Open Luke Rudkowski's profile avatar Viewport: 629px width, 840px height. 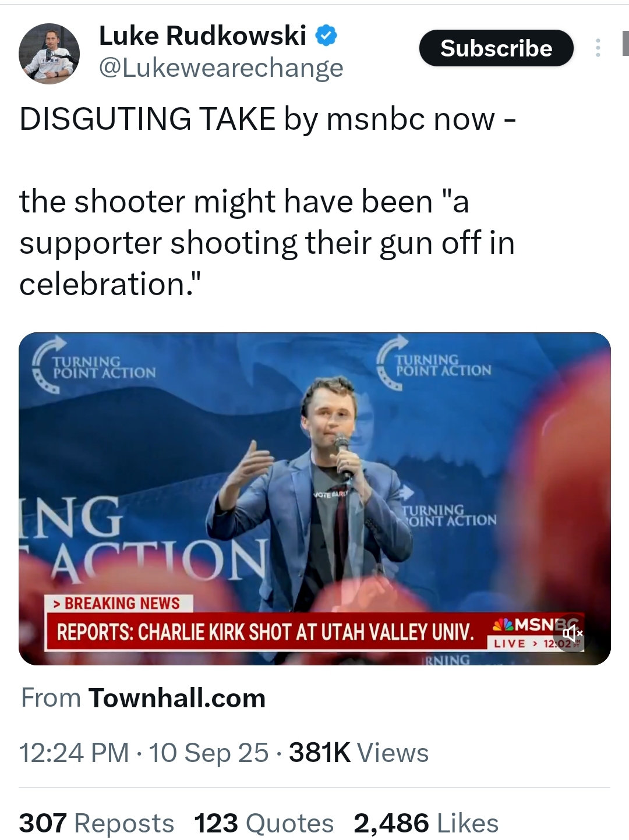[x=49, y=54]
